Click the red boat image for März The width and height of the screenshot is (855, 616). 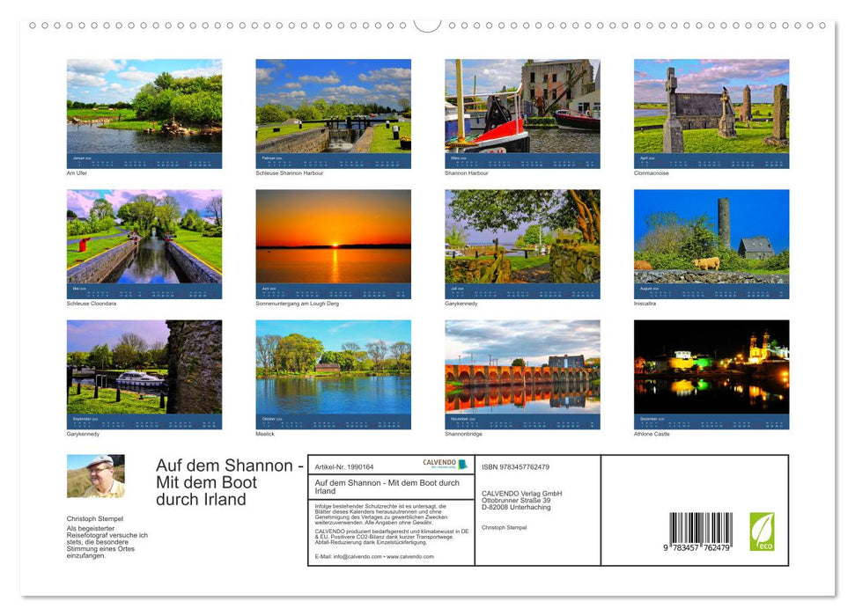522,112
